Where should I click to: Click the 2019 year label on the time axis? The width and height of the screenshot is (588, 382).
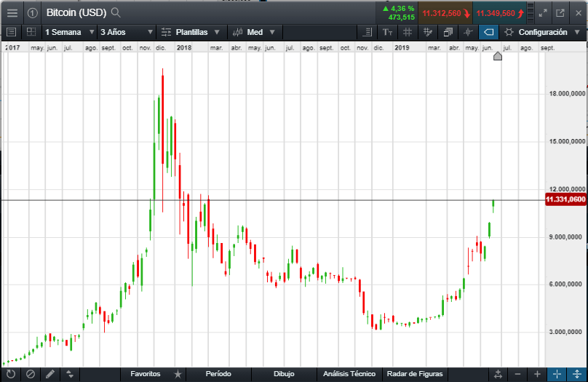(402, 47)
